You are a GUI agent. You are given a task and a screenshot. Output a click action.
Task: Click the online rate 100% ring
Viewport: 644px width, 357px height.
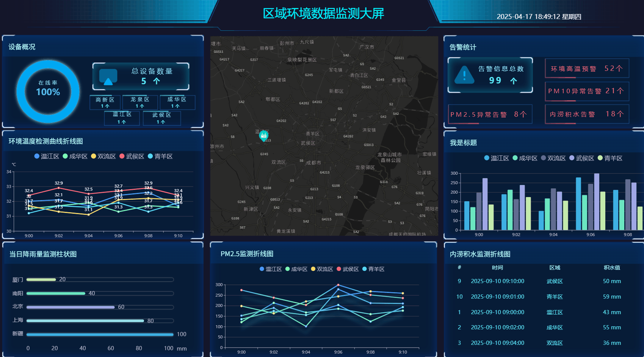(48, 91)
